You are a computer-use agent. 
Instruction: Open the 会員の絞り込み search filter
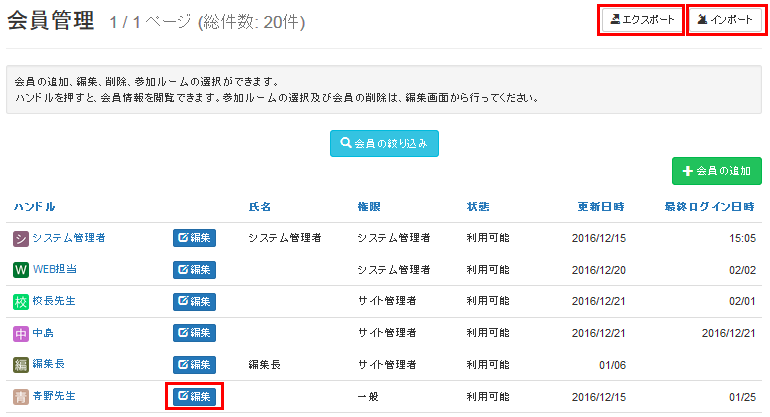point(384,143)
